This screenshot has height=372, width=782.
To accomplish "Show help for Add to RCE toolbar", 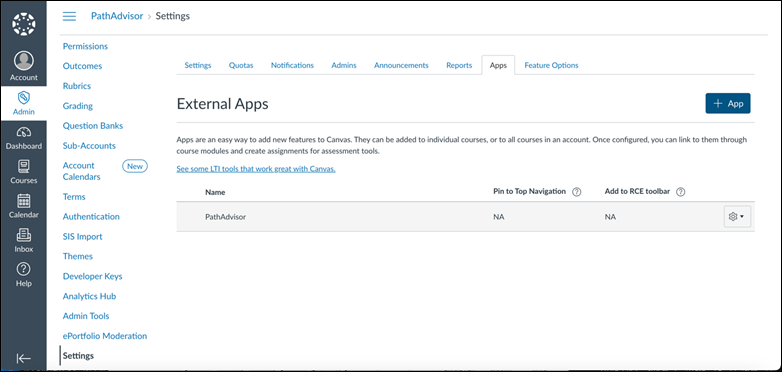I will pos(680,192).
